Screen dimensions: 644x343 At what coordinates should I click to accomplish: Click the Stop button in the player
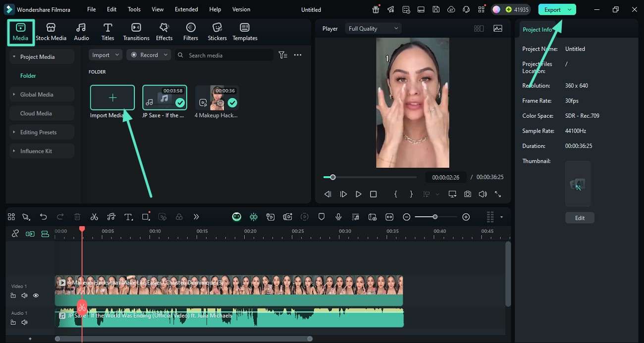374,195
